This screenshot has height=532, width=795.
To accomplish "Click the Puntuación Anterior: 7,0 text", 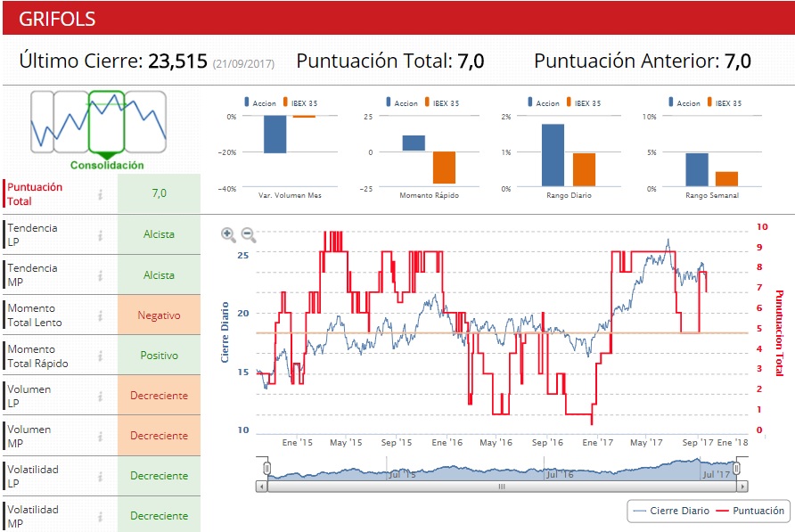I will point(643,61).
